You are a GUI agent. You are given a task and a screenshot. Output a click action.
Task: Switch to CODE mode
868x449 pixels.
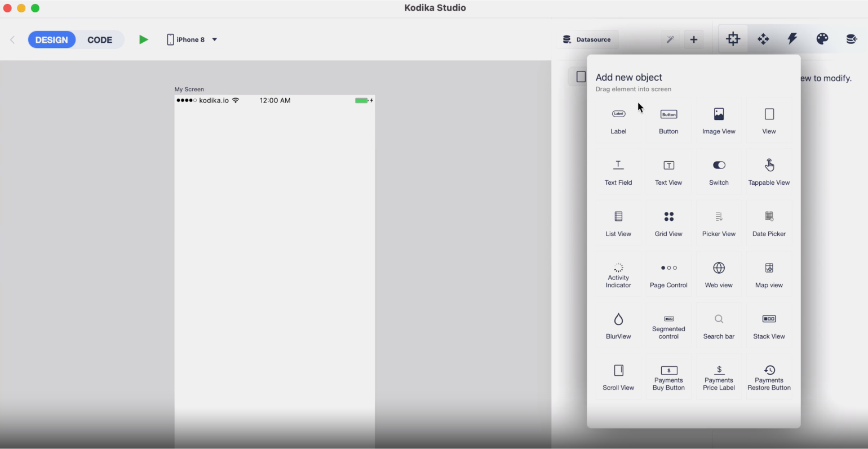[100, 39]
